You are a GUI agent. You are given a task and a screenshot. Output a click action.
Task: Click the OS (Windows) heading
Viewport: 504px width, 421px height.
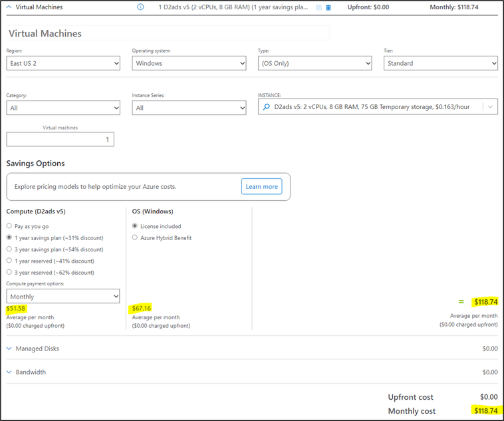pos(153,211)
